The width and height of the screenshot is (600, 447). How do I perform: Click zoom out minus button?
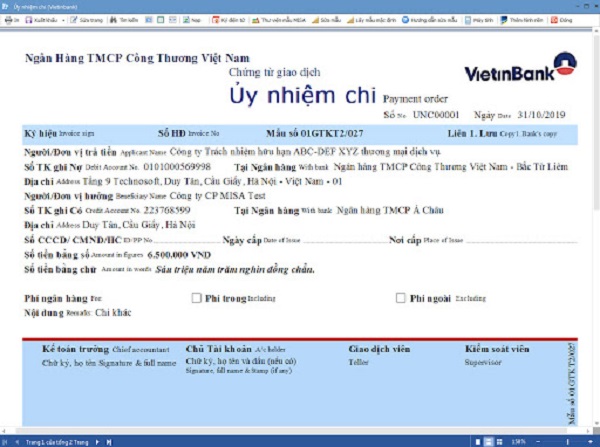click(538, 442)
